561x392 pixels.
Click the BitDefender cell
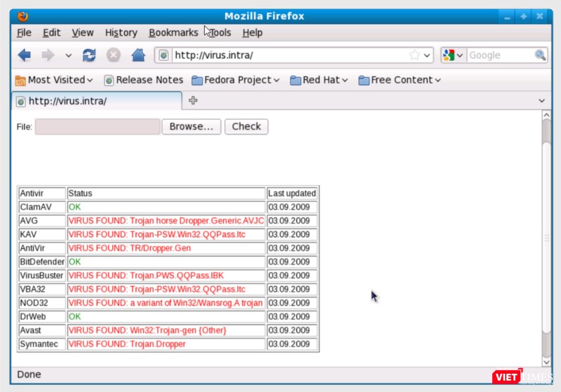pyautogui.click(x=42, y=262)
